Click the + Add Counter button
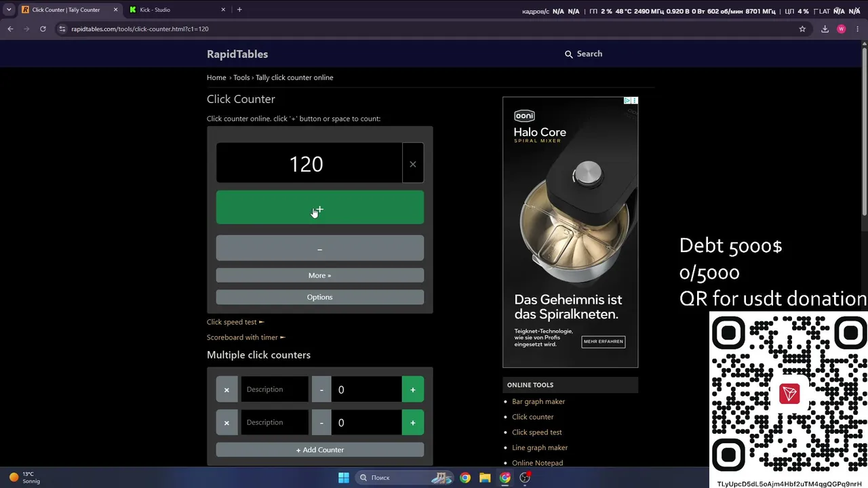Image resolution: width=868 pixels, height=488 pixels. tap(319, 450)
